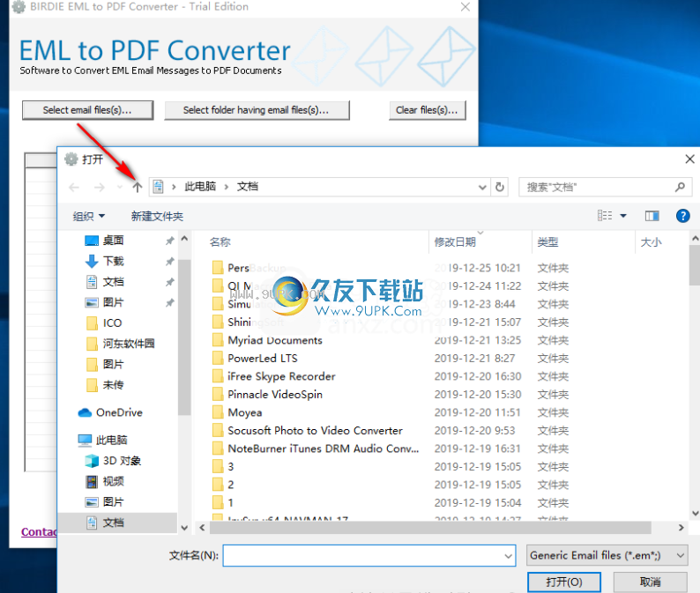Click the folder icon named 3
This screenshot has width=700, height=593.
pyautogui.click(x=218, y=467)
